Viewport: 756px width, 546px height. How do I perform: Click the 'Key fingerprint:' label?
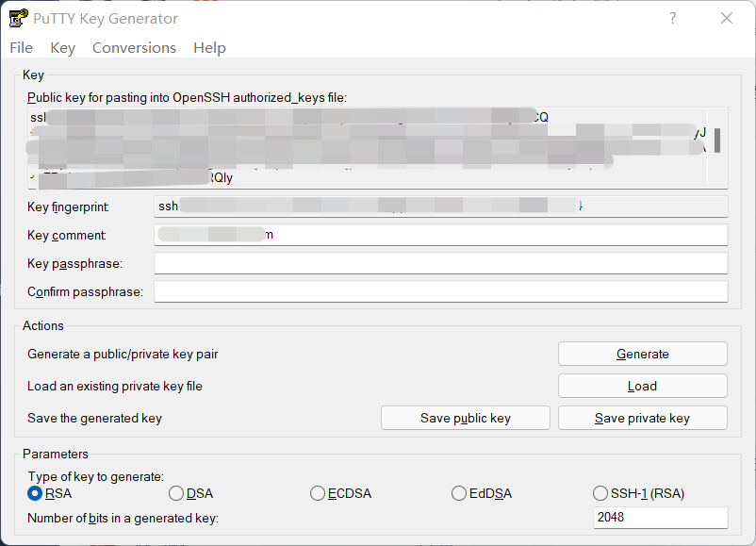click(x=68, y=207)
